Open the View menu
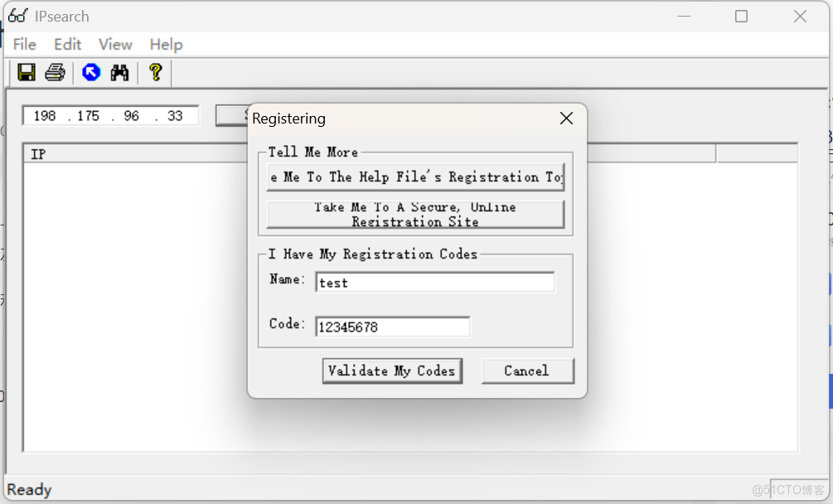The image size is (833, 504). (114, 44)
